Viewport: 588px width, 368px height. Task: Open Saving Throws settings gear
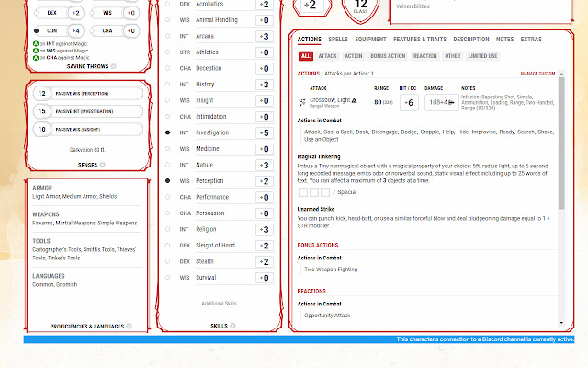tap(113, 66)
